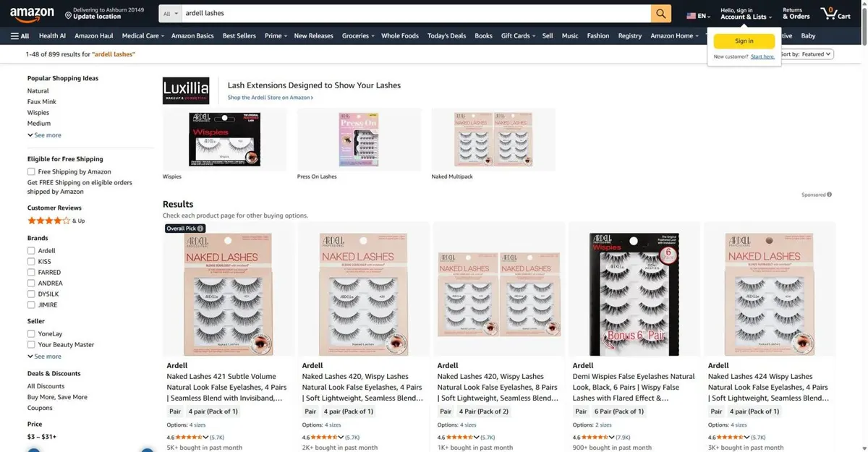Select Faux Mink shopping idea
The height and width of the screenshot is (452, 868).
pos(42,102)
